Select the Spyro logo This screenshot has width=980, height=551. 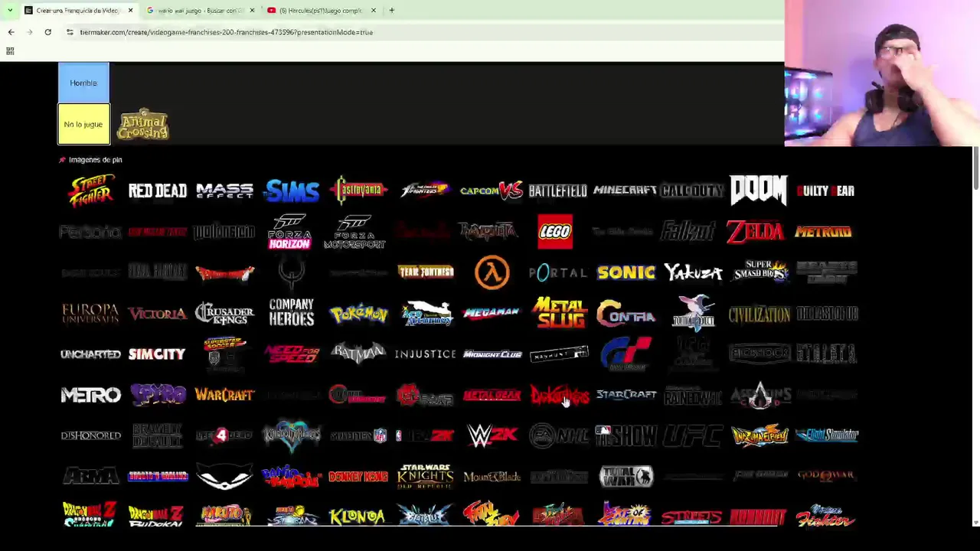pos(158,395)
